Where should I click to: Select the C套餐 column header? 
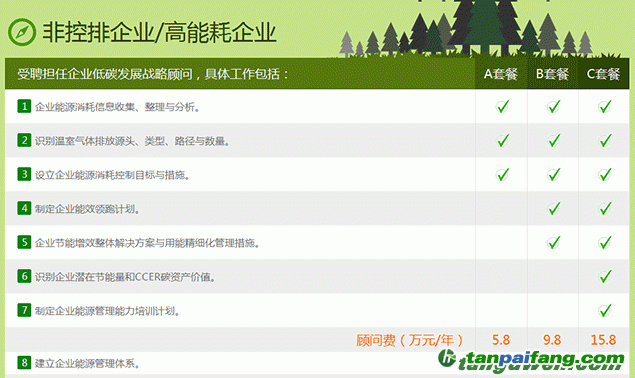point(603,74)
